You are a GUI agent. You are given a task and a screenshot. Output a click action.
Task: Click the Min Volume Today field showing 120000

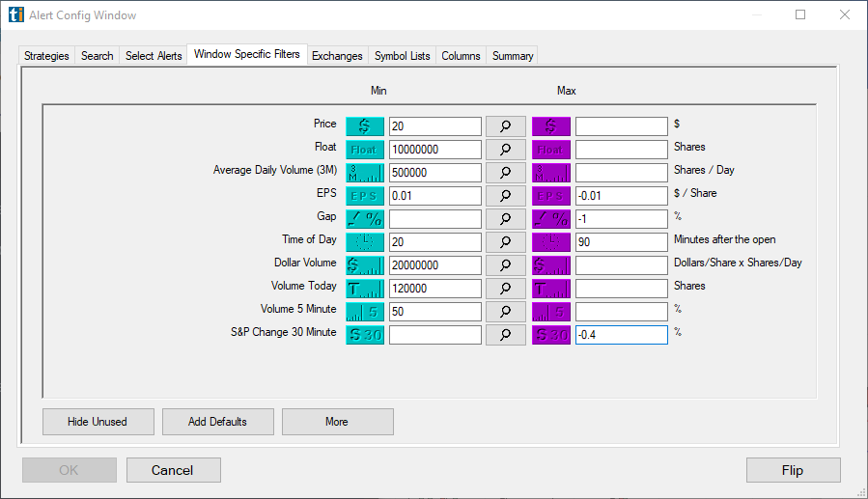[x=435, y=289]
